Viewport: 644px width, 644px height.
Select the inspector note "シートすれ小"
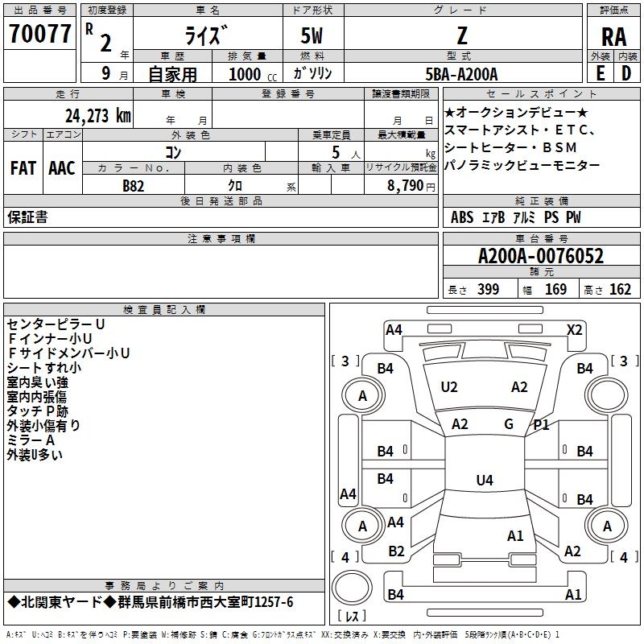pos(44,368)
